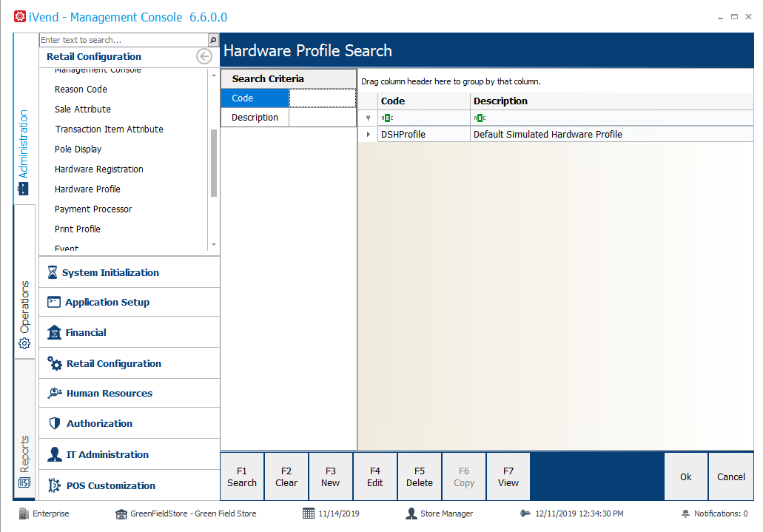Click the Retail Configuration gears icon
Viewport: 763px width, 532px height.
[x=55, y=363]
